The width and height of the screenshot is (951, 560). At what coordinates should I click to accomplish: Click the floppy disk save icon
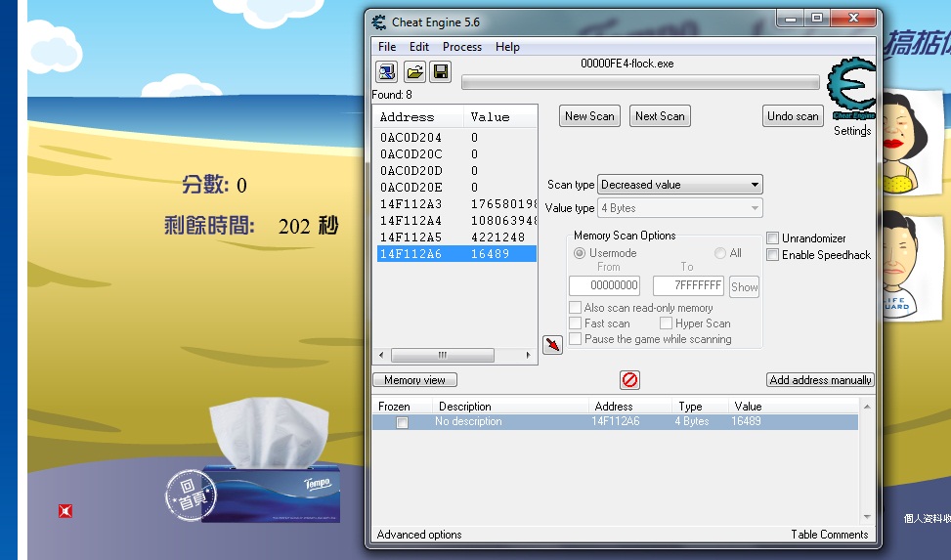pos(441,72)
